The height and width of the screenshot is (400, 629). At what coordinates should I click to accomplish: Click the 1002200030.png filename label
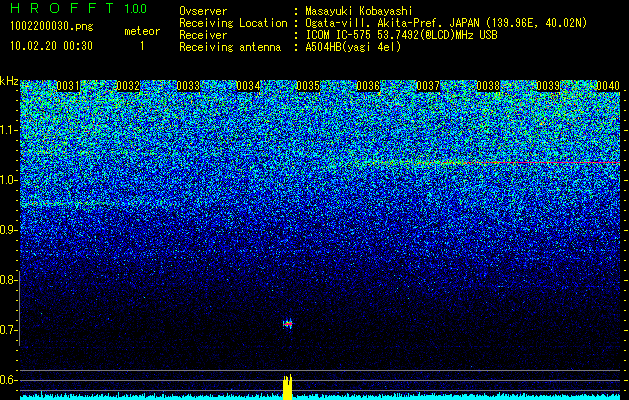coord(52,26)
